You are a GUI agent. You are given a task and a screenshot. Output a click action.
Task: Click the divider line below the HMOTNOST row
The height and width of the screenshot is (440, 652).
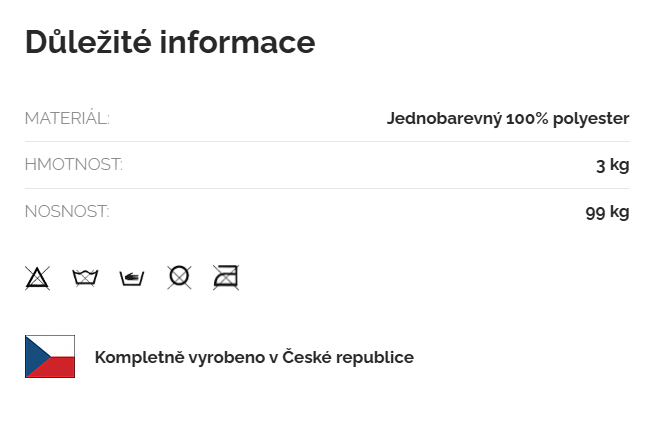(327, 188)
